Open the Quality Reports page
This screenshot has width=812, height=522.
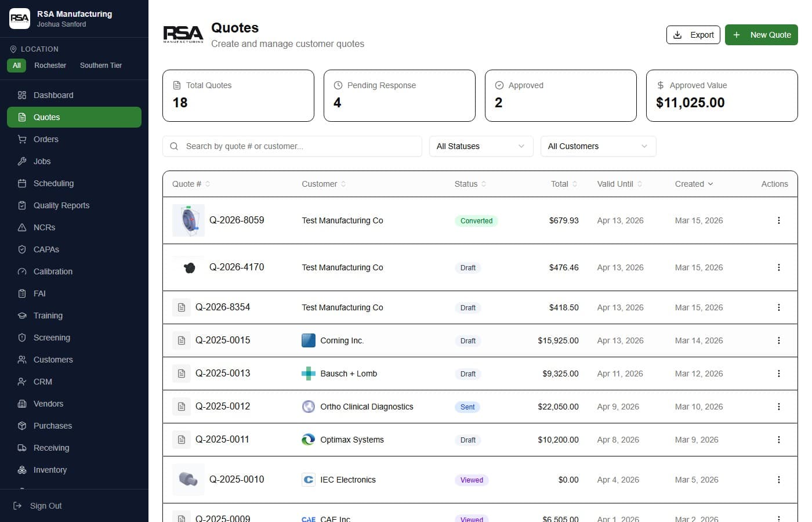click(61, 205)
